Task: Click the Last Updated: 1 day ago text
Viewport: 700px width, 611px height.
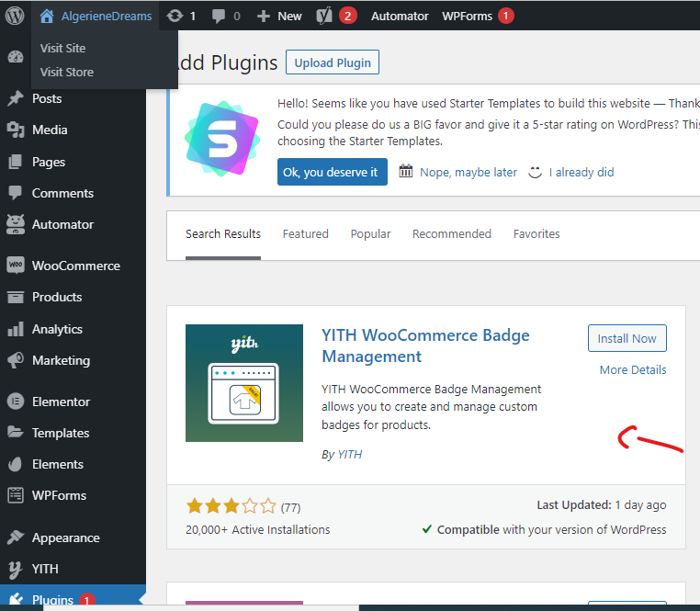Action: [602, 505]
